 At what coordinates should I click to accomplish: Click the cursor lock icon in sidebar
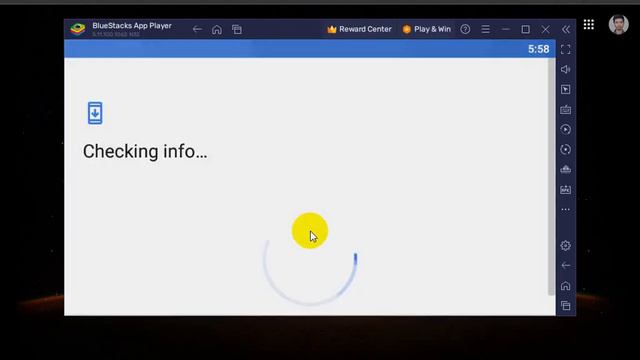click(566, 89)
